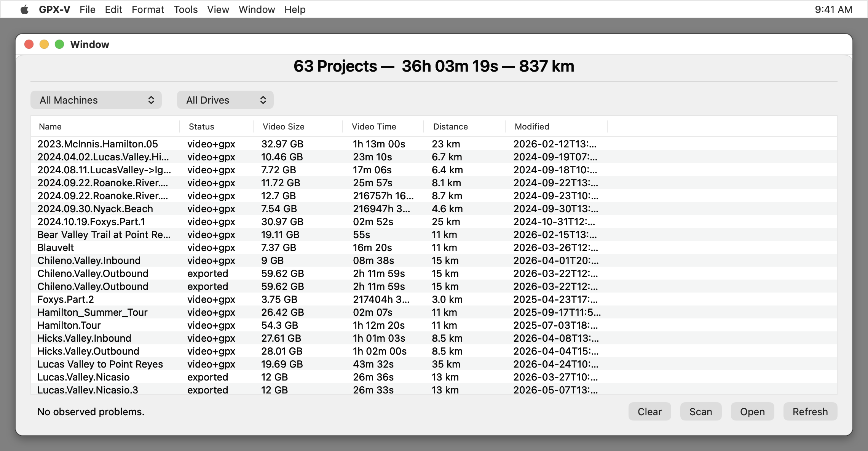Click the 35 km distance cell
Screen dimensions: 868x451
point(446,364)
